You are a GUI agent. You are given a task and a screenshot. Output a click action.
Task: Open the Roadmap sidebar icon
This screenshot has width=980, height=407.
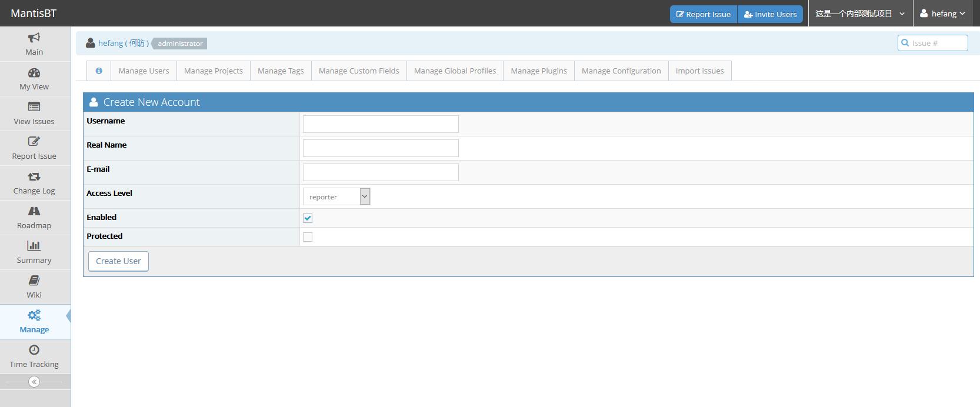click(x=34, y=211)
